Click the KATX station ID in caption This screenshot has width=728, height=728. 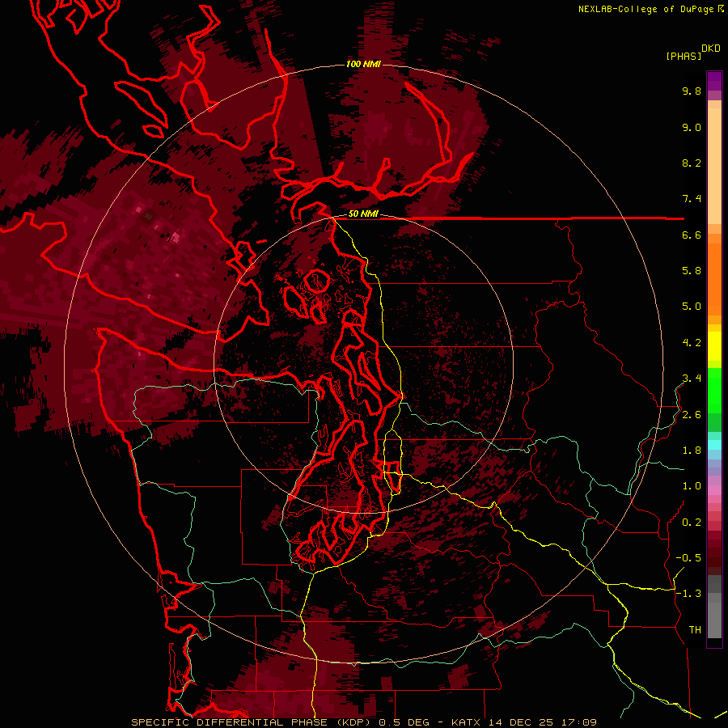coord(467,722)
